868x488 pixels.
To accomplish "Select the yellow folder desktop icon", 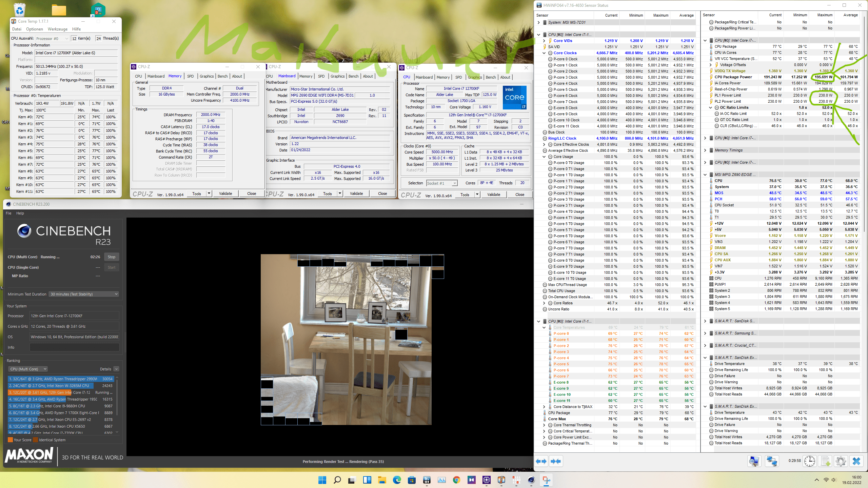I will coord(59,10).
